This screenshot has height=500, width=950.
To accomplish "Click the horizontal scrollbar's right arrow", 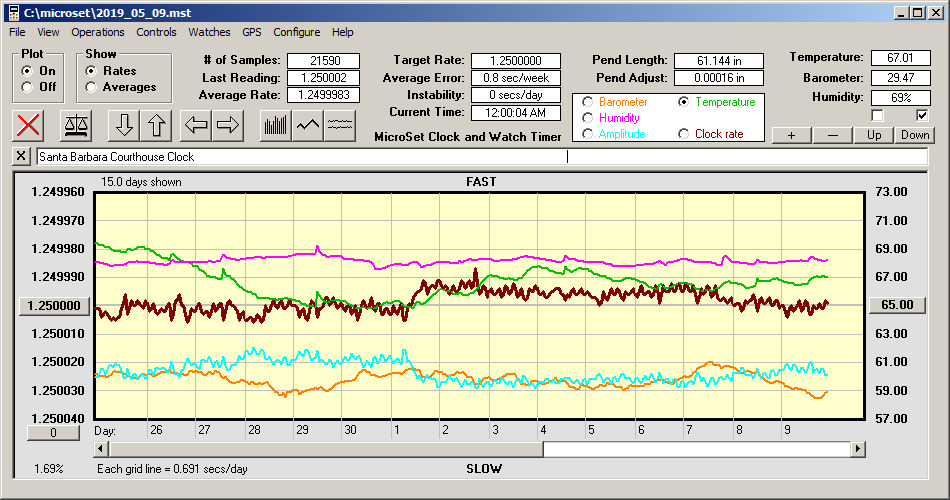I will pyautogui.click(x=858, y=450).
